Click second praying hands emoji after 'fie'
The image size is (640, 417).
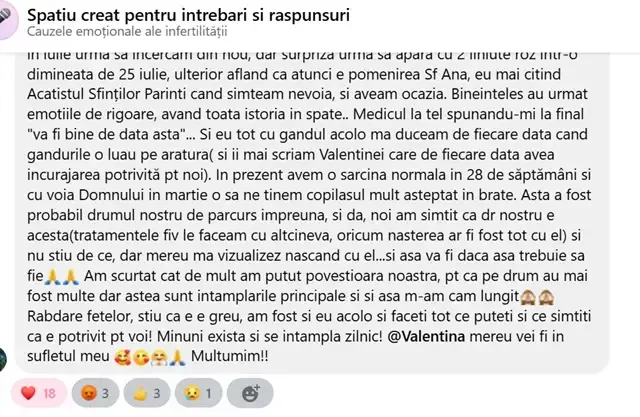[x=71, y=277]
